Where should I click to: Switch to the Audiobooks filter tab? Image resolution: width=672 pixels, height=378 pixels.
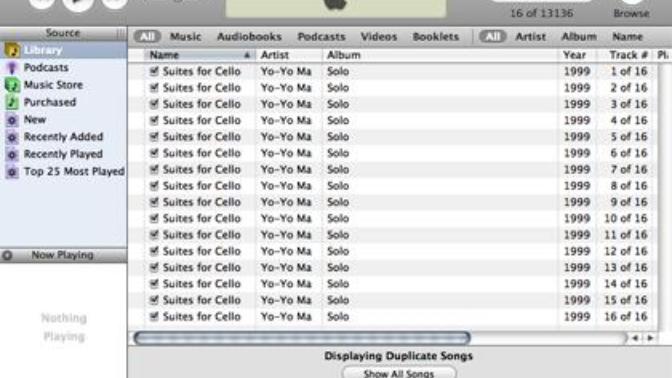[x=249, y=37]
